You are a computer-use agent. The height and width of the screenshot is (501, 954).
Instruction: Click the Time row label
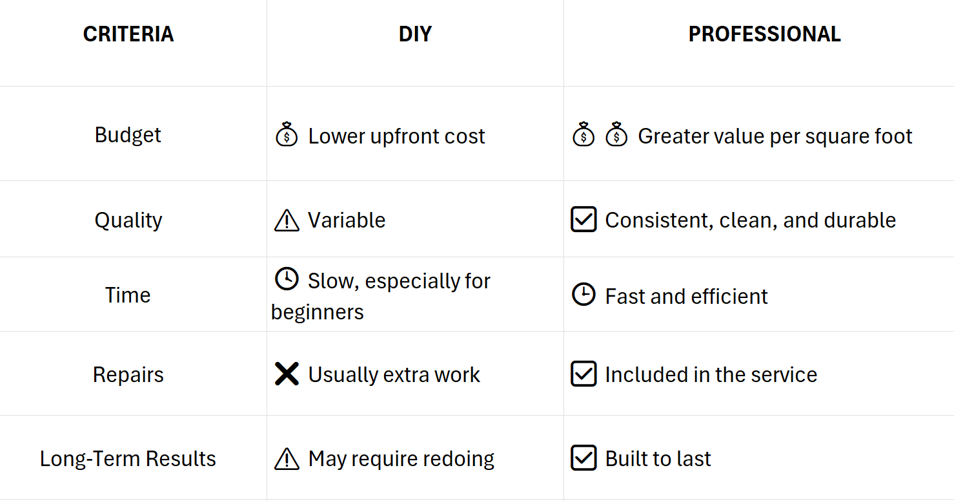pyautogui.click(x=128, y=295)
